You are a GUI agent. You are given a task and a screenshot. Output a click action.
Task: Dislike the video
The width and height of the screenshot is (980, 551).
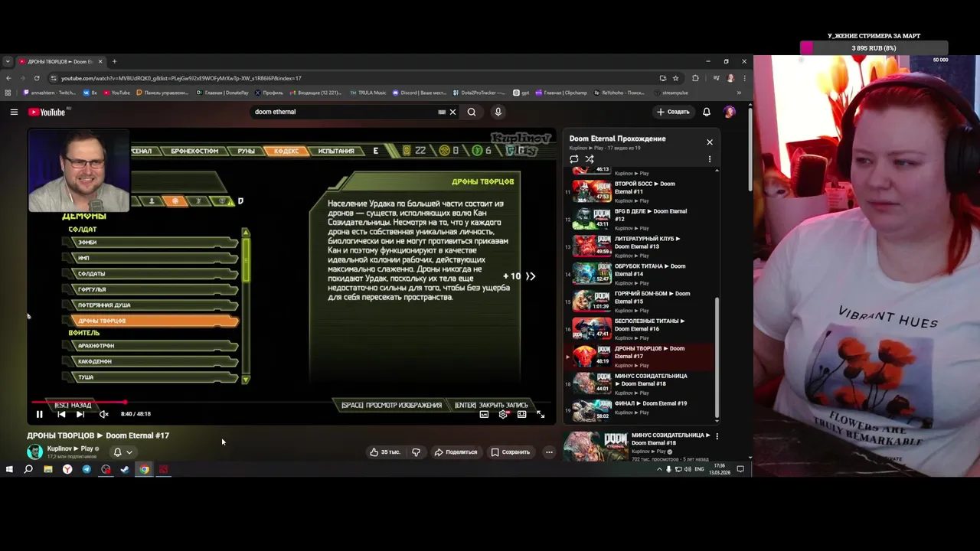tap(416, 452)
